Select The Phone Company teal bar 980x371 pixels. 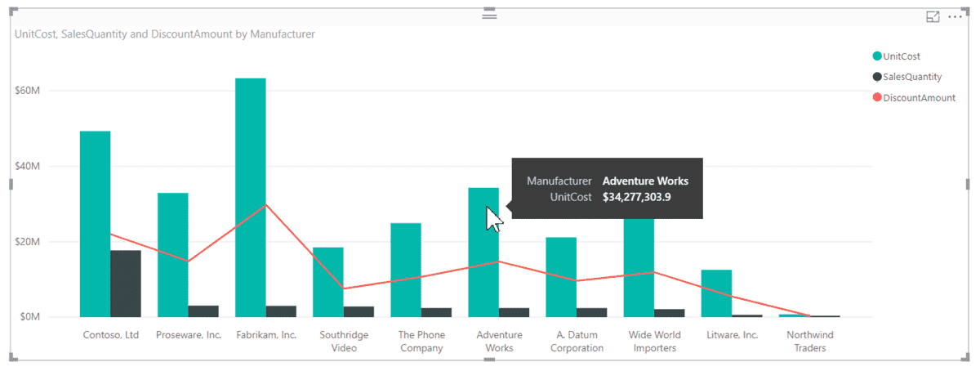[406, 270]
